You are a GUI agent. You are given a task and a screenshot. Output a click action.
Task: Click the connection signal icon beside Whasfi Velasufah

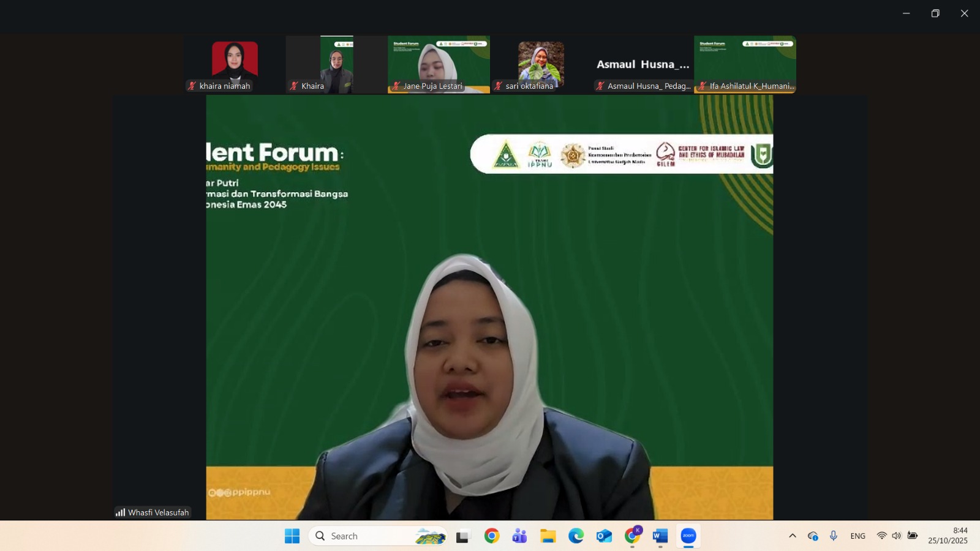(x=120, y=512)
